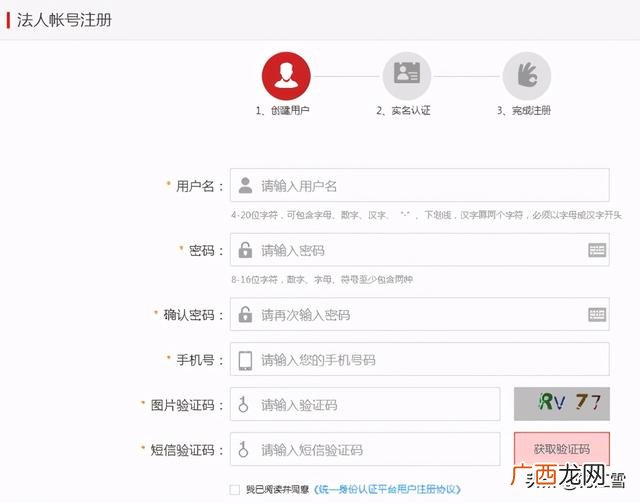Click the OK-hand registration complete icon
Screen dimensions: 640x503
pos(527,76)
